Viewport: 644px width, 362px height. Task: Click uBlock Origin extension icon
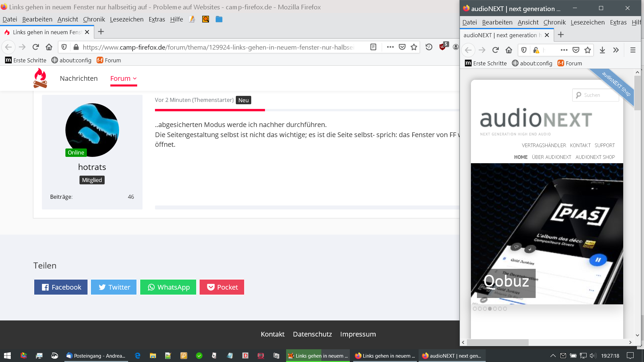443,47
